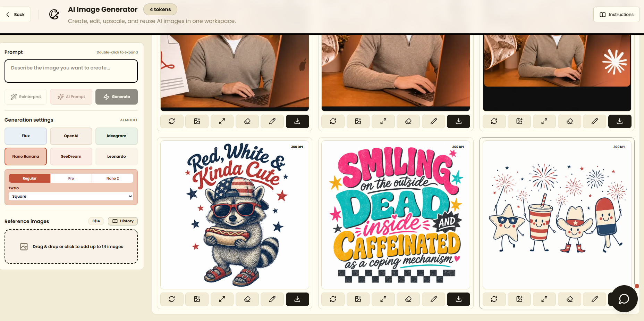This screenshot has width=644, height=321.
Task: Click add-image icon under raccoon image
Action: pyautogui.click(x=197, y=299)
